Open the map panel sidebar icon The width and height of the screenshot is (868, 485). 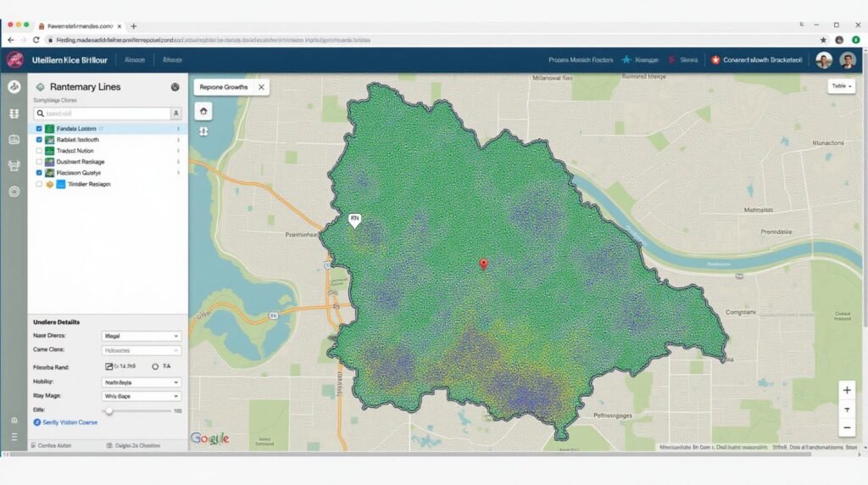[x=14, y=140]
